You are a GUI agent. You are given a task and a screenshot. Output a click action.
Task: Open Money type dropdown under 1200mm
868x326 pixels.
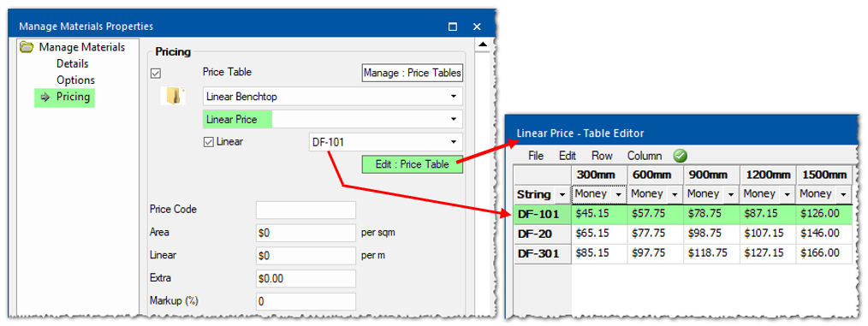pyautogui.click(x=788, y=195)
